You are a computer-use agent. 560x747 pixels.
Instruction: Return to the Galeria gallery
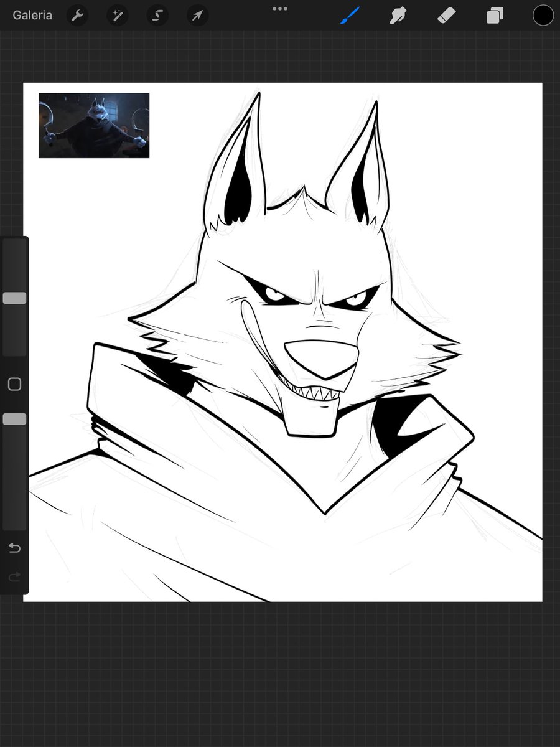[x=32, y=15]
